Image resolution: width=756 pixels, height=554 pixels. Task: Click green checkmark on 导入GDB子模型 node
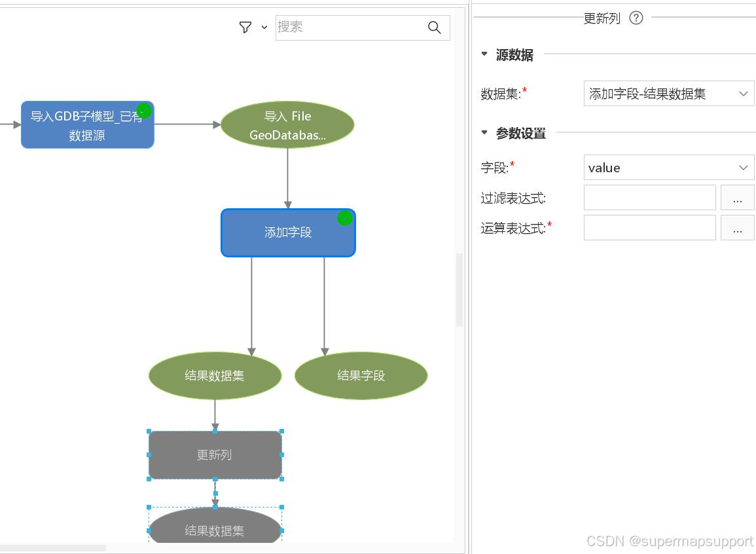tap(144, 111)
